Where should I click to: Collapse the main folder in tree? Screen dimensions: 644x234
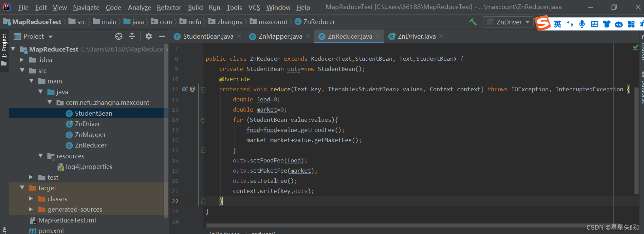tap(31, 81)
